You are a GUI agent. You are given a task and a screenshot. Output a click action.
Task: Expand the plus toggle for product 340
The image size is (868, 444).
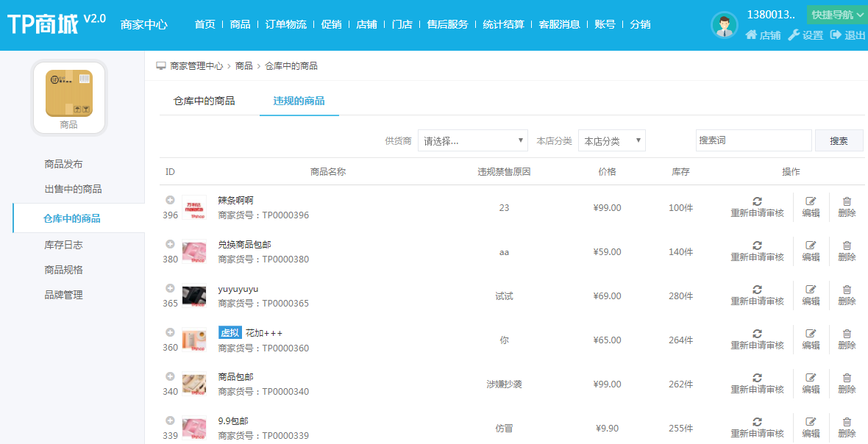(170, 376)
